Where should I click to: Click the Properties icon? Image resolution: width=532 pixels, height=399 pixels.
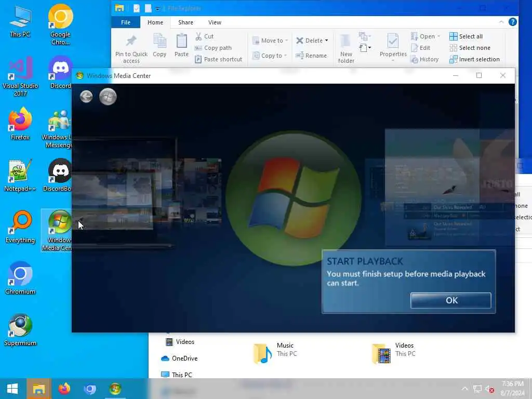pos(393,42)
